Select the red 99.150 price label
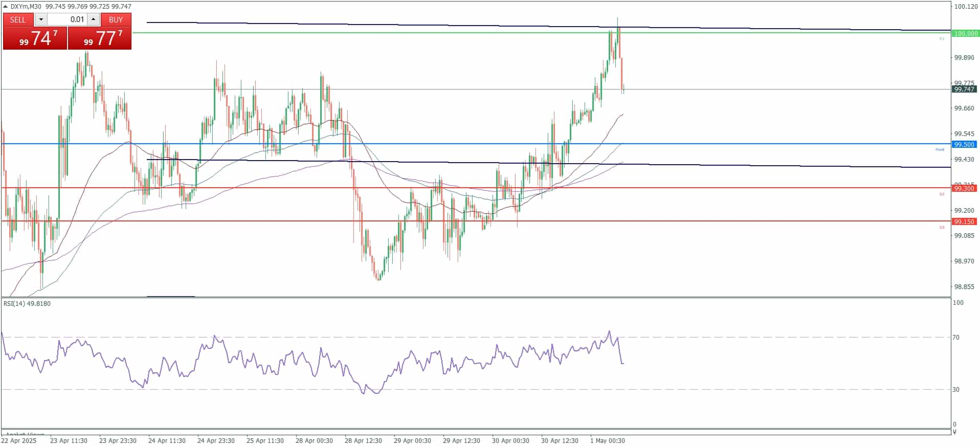This screenshot has height=447, width=980. click(x=965, y=222)
